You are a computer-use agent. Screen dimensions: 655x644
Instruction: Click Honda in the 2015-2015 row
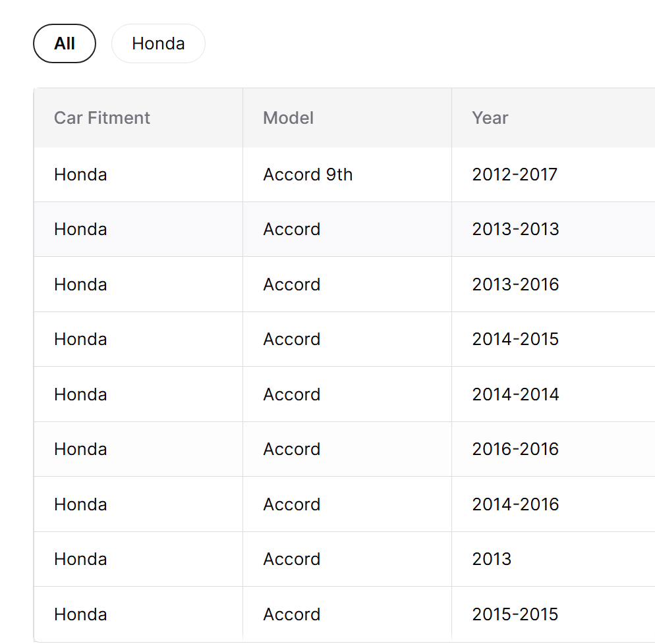80,614
